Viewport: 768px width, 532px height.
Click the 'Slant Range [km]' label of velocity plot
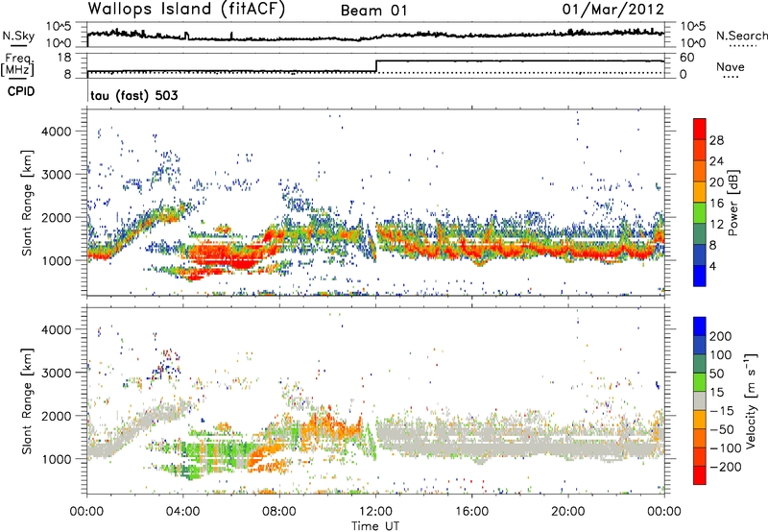point(27,400)
